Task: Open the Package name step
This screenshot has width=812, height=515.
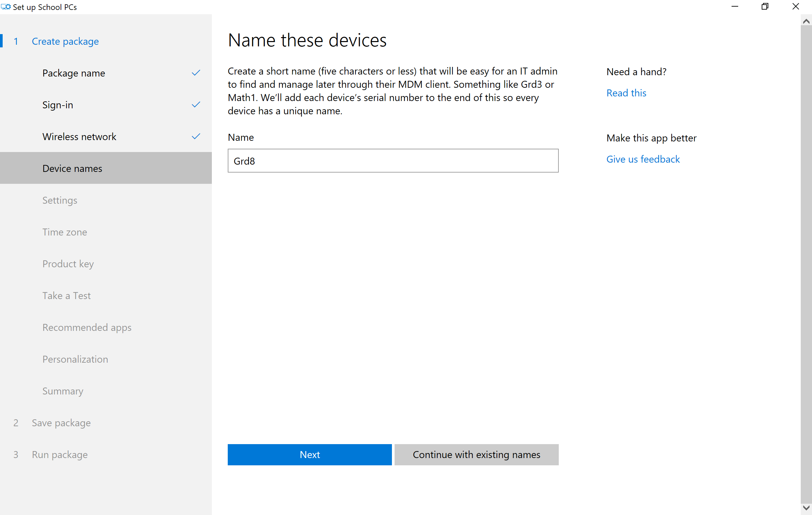Action: [73, 73]
